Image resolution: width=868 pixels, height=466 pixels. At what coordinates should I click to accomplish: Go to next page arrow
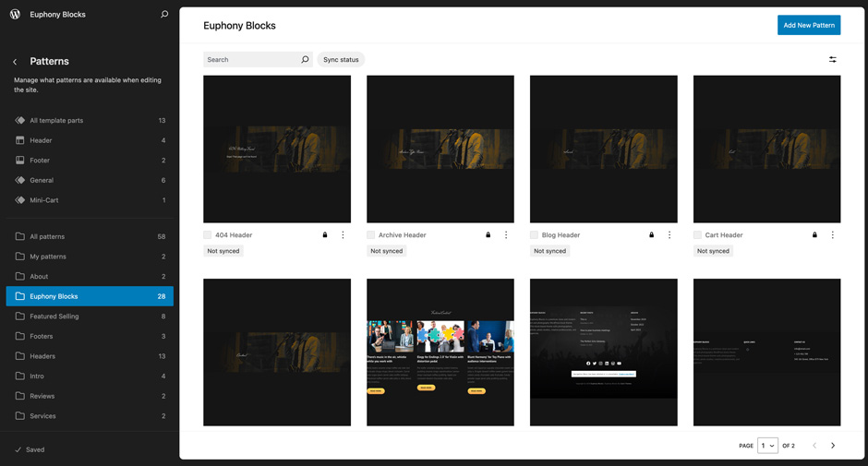click(x=832, y=446)
